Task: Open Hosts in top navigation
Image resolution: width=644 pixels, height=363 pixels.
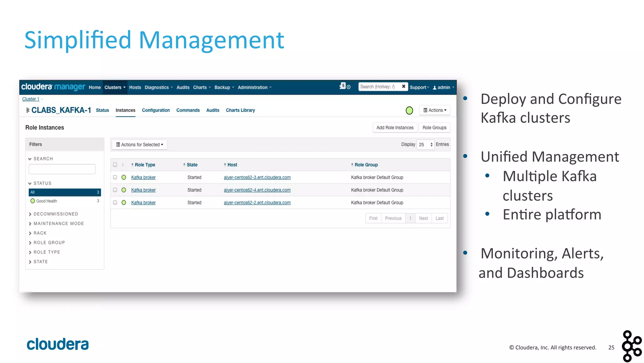Action: [135, 88]
